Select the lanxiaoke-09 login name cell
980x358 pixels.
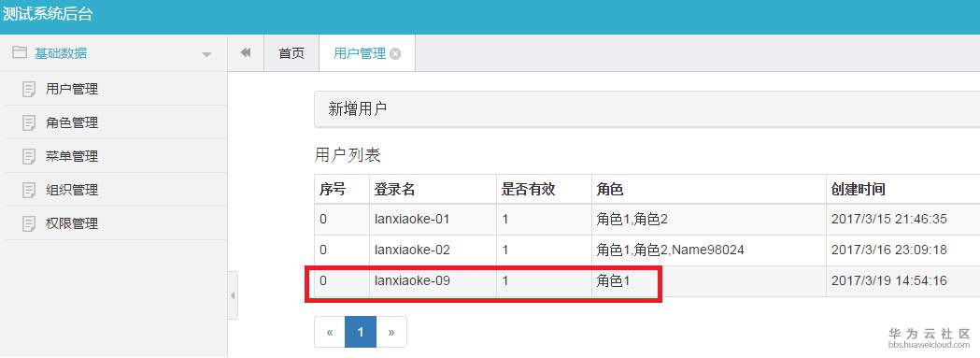[x=433, y=281]
